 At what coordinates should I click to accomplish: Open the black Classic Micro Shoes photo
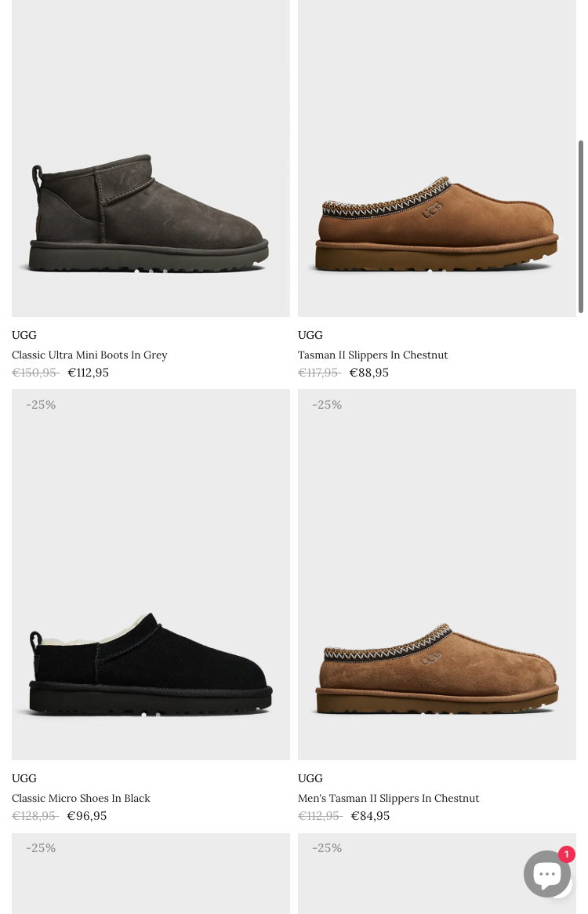(x=151, y=574)
